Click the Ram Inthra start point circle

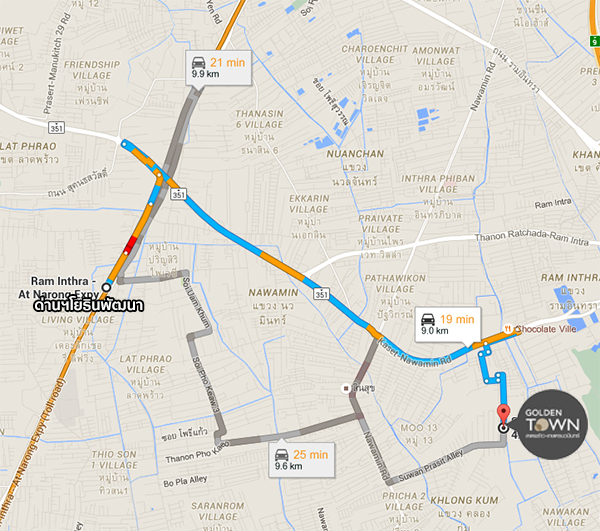click(x=106, y=287)
